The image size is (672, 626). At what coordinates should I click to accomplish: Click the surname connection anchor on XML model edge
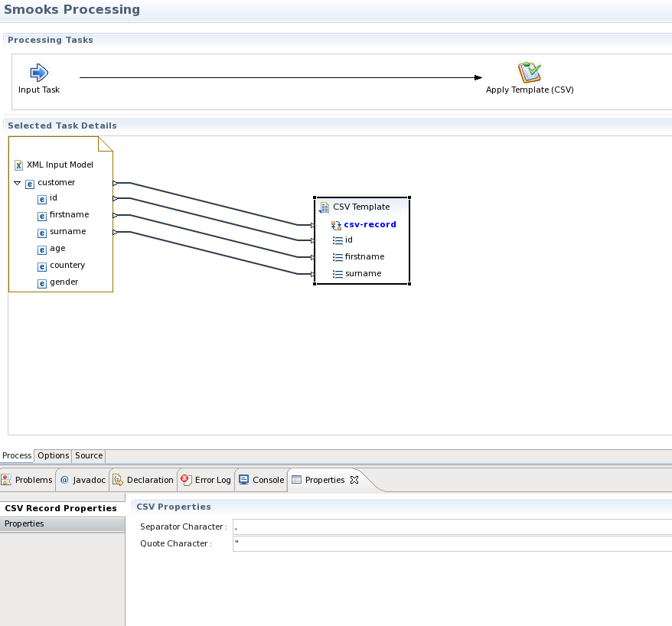point(116,232)
